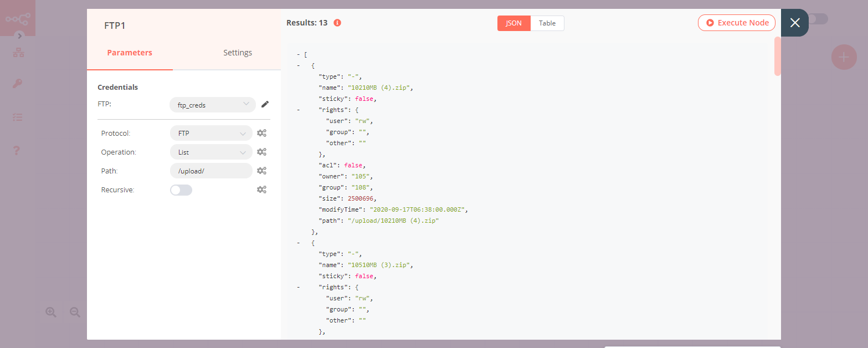Enable the Recursive toggle
Screen dimensions: 868x348
[x=181, y=190]
